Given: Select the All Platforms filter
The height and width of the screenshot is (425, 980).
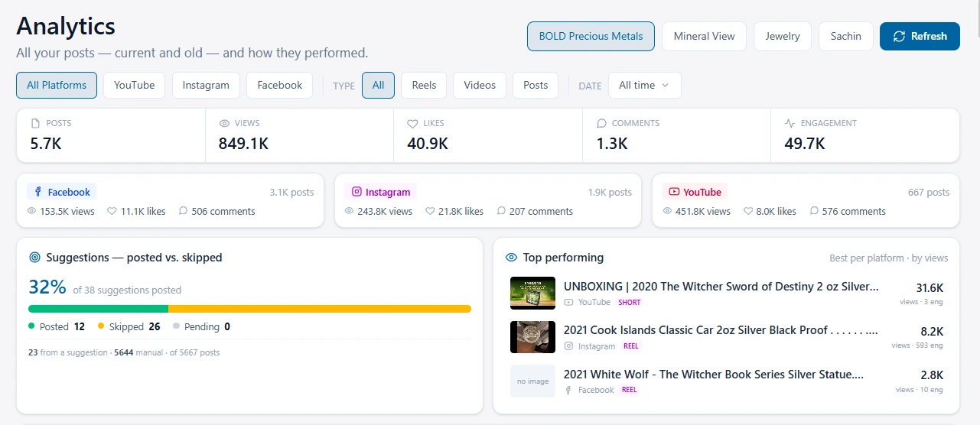Looking at the screenshot, I should (57, 85).
